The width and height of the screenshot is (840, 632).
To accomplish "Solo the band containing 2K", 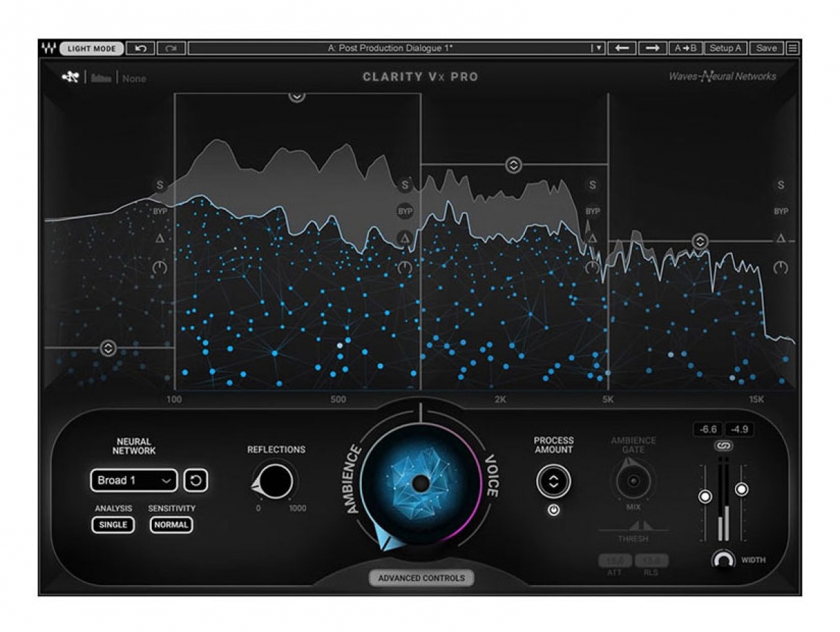I will tap(593, 185).
